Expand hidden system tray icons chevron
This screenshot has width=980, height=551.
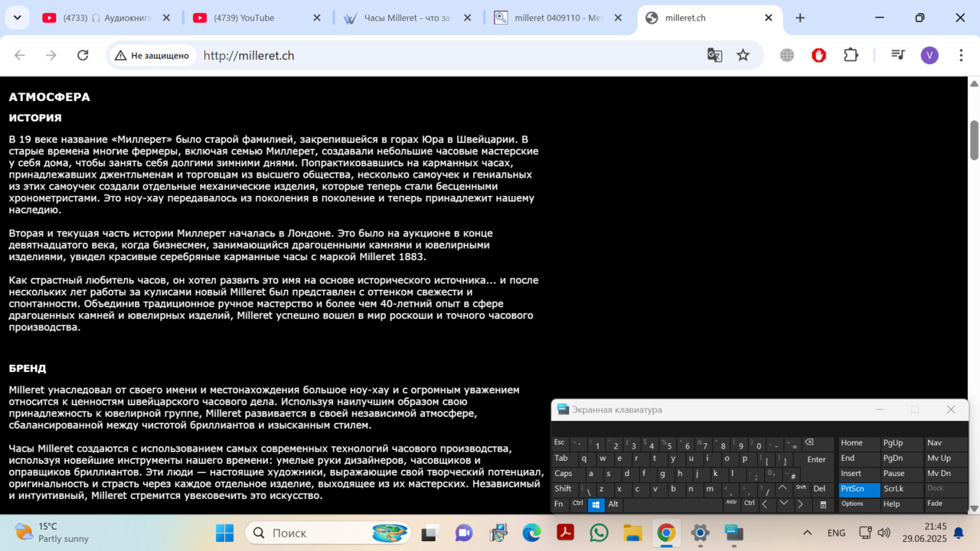807,533
